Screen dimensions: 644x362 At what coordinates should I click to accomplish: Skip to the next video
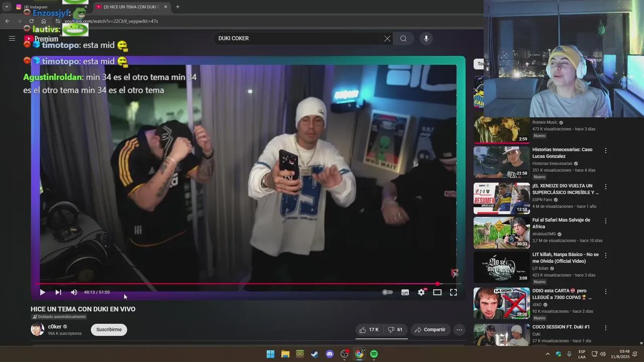click(x=58, y=292)
